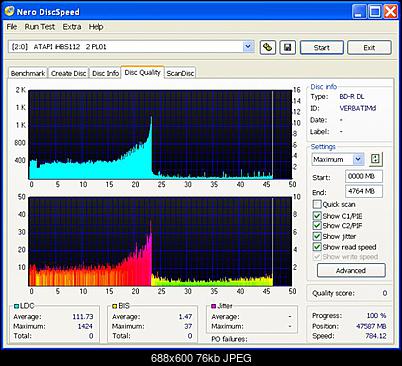Viewport: 402px width, 366px height.
Task: Click the Nero DiscSpeed title bar icon
Action: click(x=9, y=11)
